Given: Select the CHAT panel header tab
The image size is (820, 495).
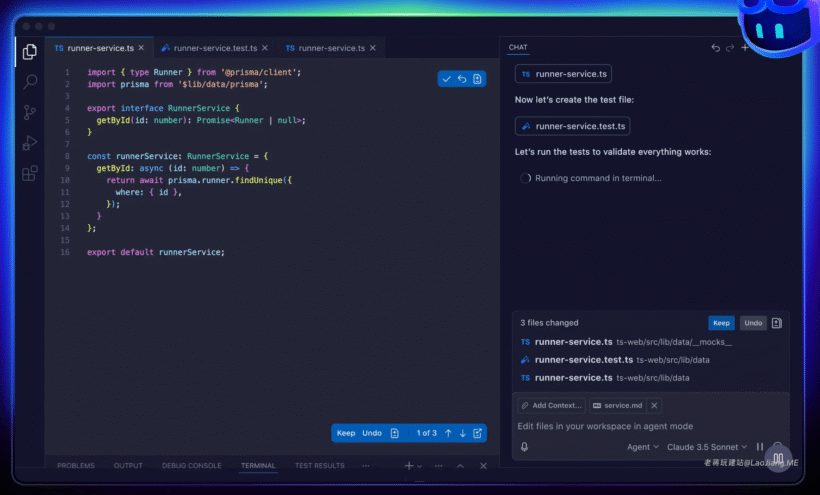Looking at the screenshot, I should [518, 48].
